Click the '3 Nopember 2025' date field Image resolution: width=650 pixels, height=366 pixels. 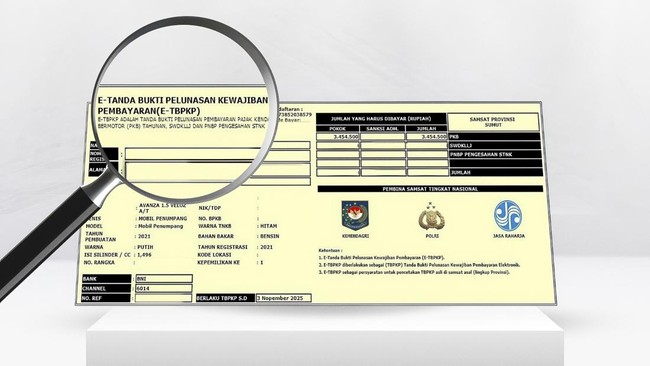coord(284,298)
